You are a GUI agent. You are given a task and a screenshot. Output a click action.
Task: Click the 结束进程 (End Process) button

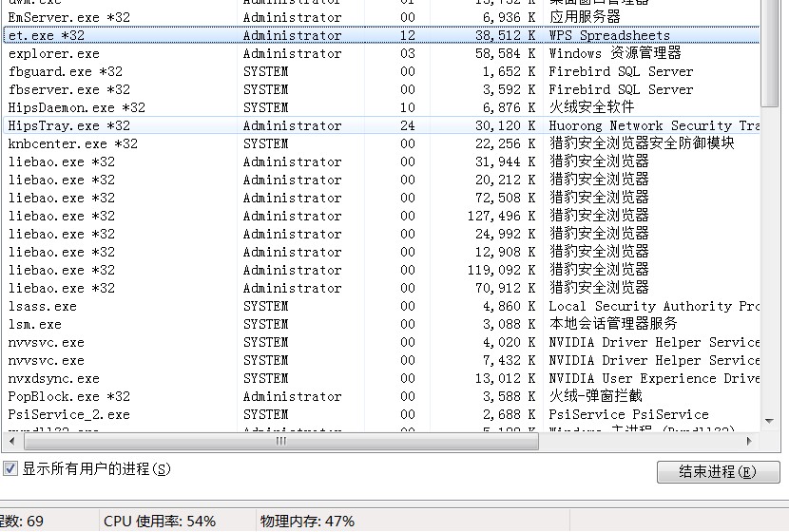(718, 472)
